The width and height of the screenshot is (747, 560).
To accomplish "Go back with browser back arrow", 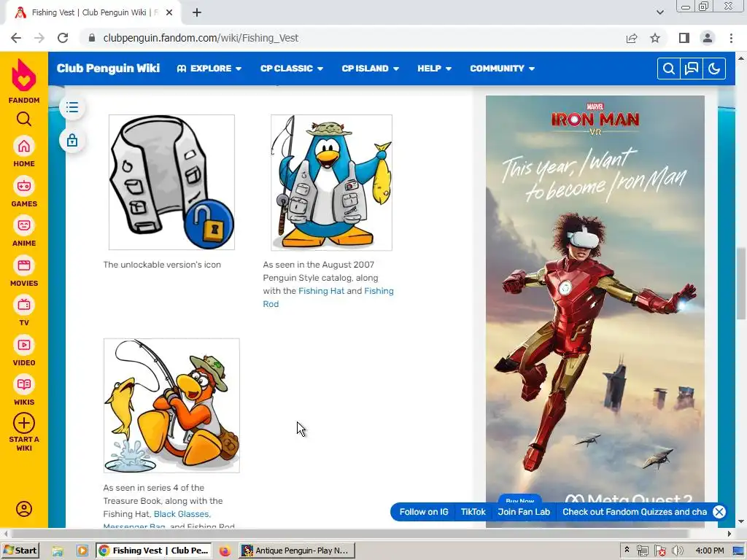I will (x=16, y=38).
